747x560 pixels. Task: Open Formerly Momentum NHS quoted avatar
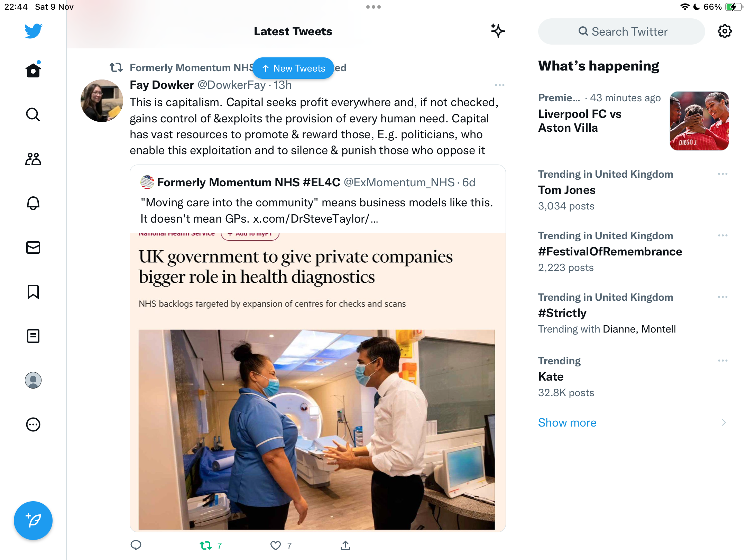[147, 182]
